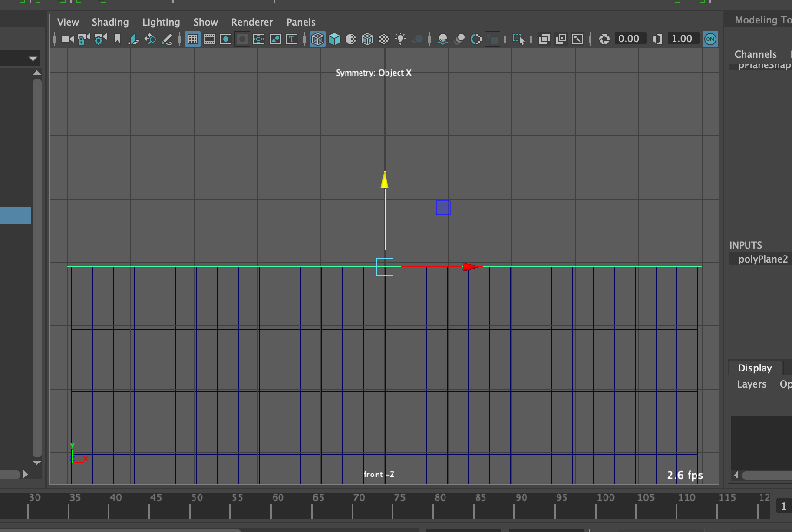This screenshot has width=792, height=532.
Task: Toggle Screen Space Ambient Occlusion icon
Action: [443, 39]
